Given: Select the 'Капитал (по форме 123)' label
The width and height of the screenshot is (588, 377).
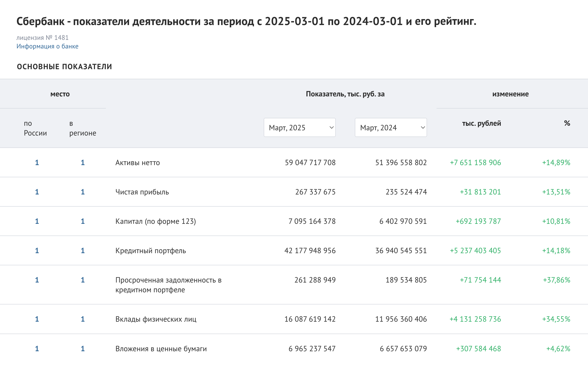Looking at the screenshot, I should [155, 221].
